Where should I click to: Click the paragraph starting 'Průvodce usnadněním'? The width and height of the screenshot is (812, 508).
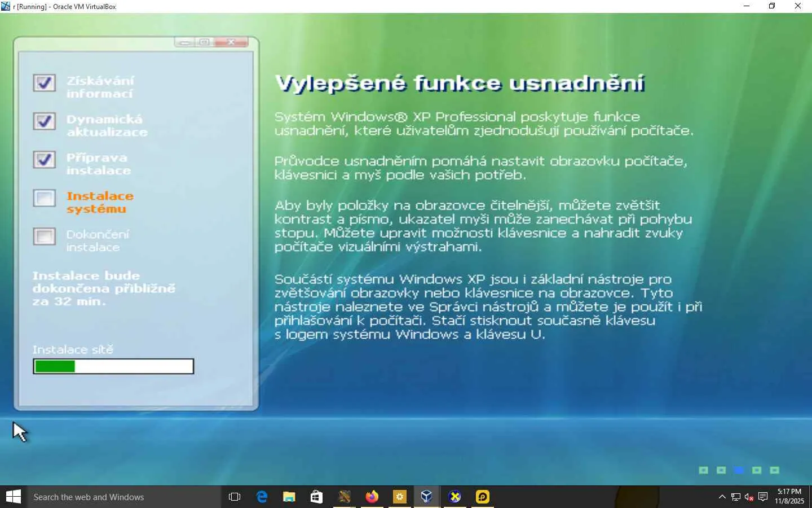pos(481,168)
